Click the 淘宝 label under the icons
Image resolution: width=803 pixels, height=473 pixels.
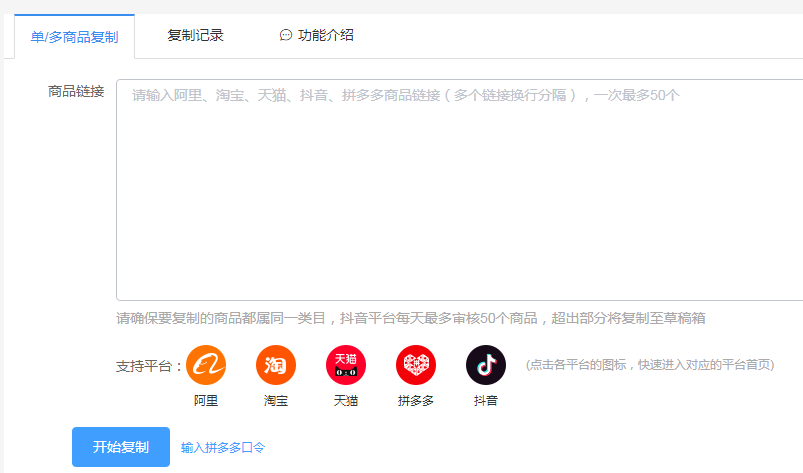click(x=276, y=400)
